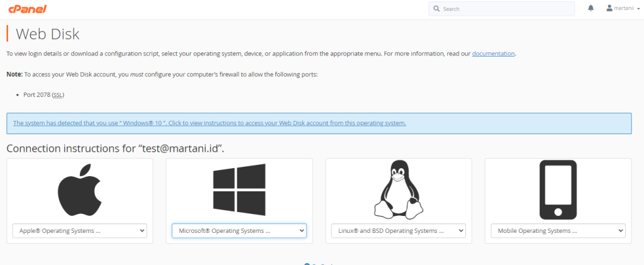The width and height of the screenshot is (644, 265).
Task: Click the SSL abbreviation text
Action: [58, 95]
